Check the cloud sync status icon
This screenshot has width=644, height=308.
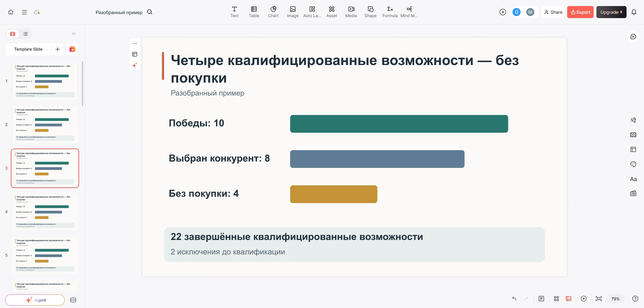click(37, 12)
